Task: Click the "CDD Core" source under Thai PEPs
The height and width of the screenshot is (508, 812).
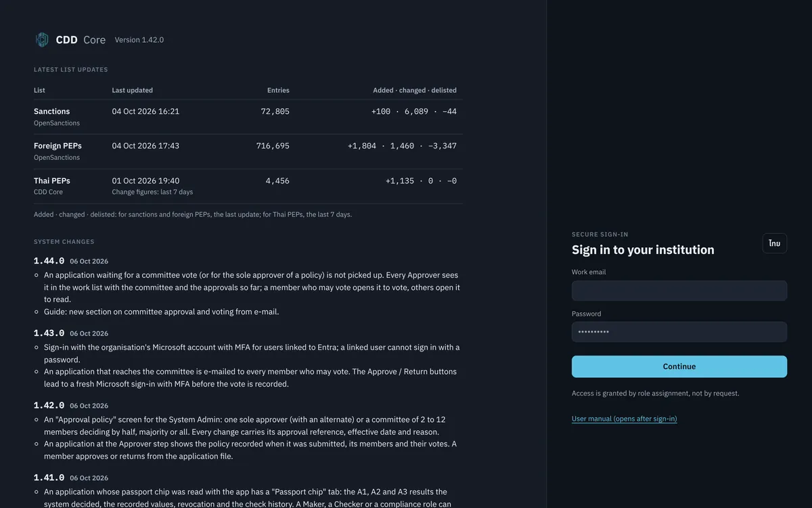Action: (48, 192)
